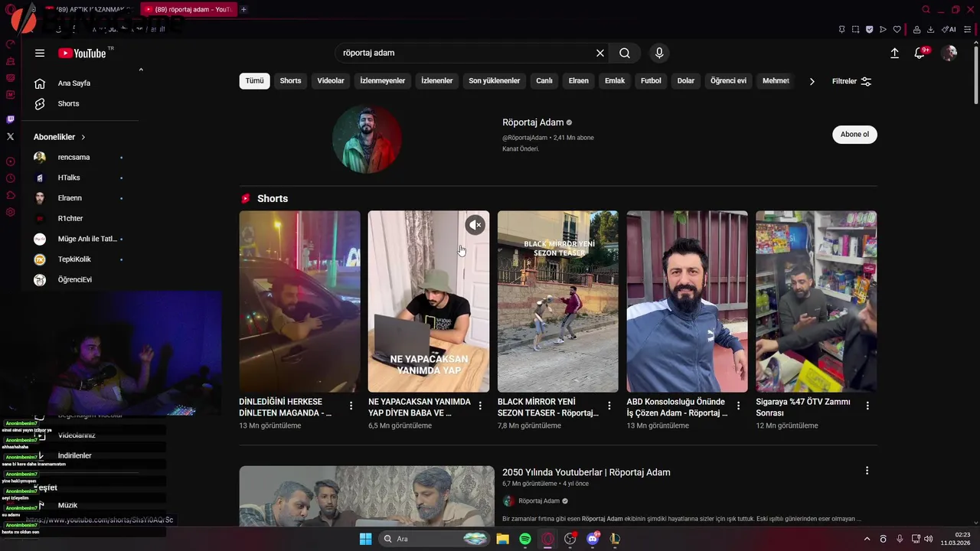
Task: Unmute the short preview speaker icon
Action: 475,225
